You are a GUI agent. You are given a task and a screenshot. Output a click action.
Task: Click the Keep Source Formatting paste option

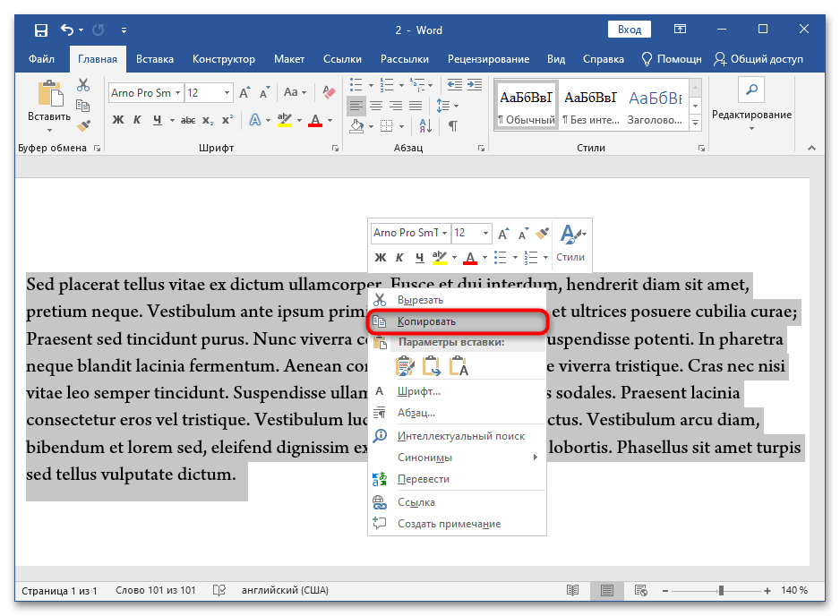click(x=405, y=365)
